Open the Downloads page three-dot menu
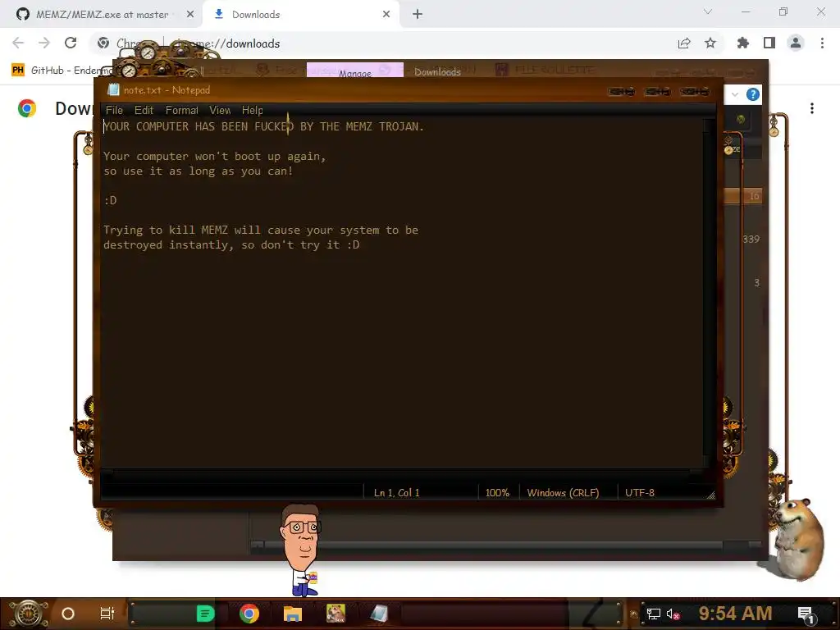 812,109
